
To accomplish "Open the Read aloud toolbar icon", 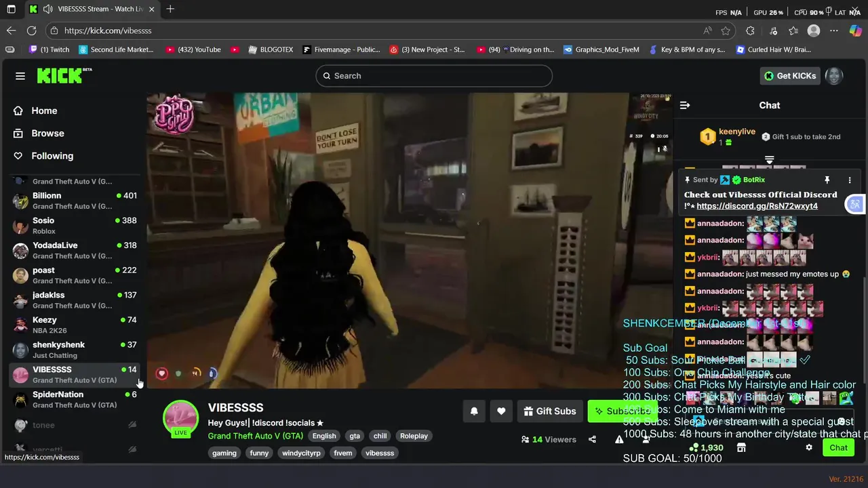I will point(707,30).
